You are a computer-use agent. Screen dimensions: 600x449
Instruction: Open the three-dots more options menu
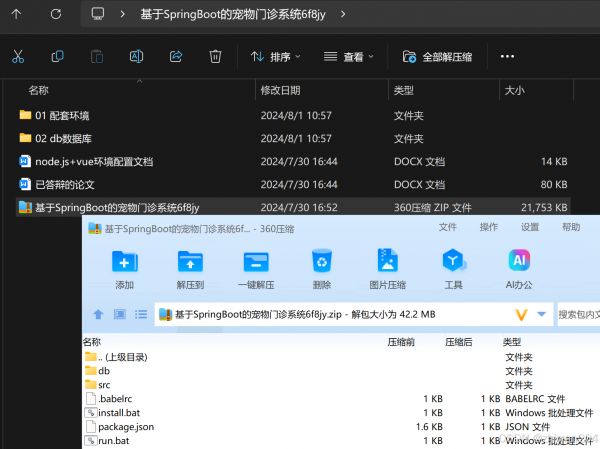pyautogui.click(x=507, y=57)
